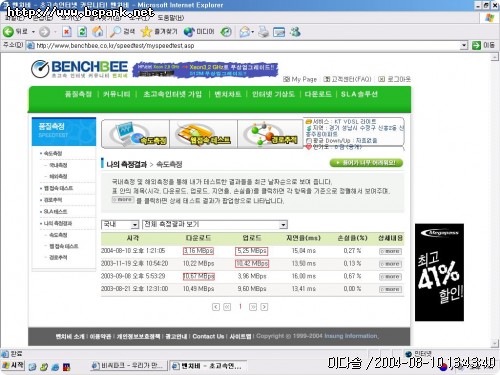Image resolution: width=500 pixels, height=375 pixels.
Task: Open 국내측정 in left sidebar
Action: (58, 165)
